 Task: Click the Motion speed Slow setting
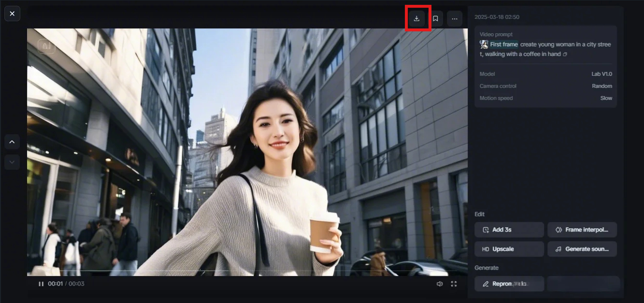tap(607, 98)
